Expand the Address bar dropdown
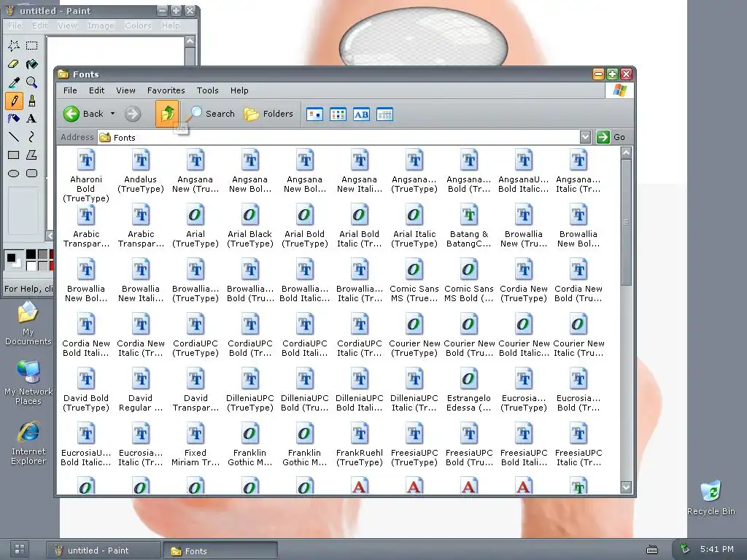This screenshot has width=747, height=560. (586, 137)
